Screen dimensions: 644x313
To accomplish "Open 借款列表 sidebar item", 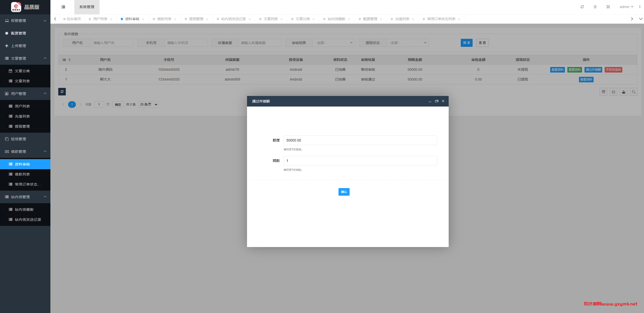I will click(25, 174).
